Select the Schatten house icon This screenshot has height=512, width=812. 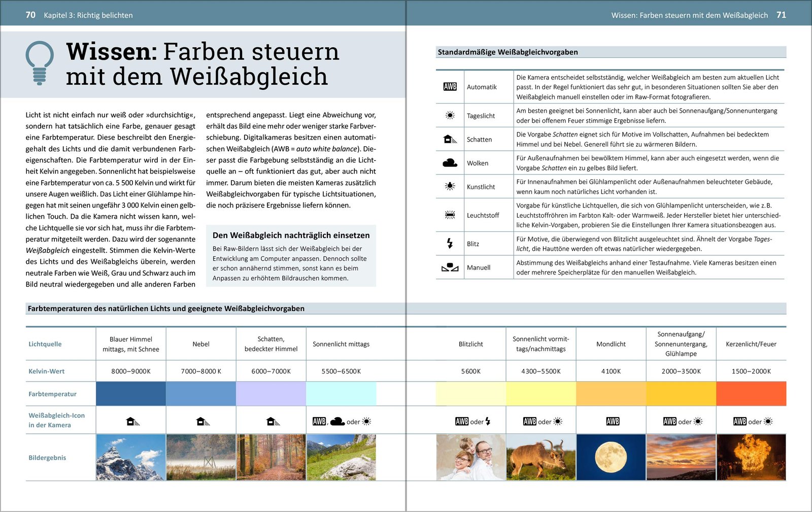[x=449, y=138]
